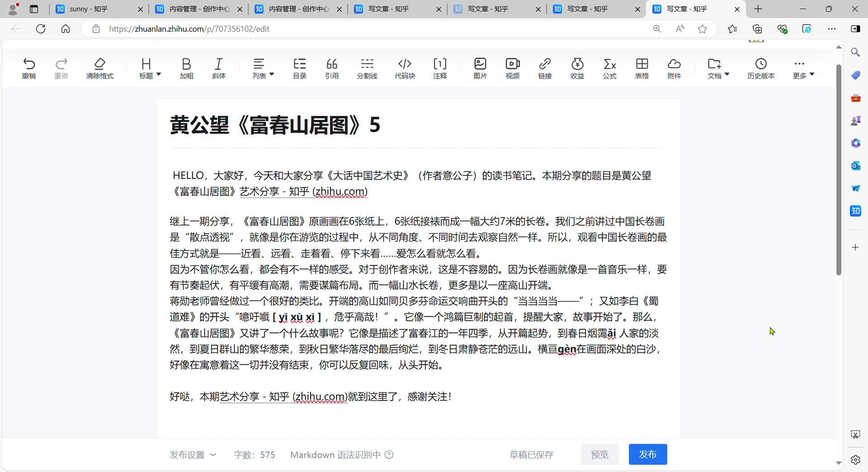The height and width of the screenshot is (472, 868).
Task: Open the 标题 heading dropdown
Action: (x=150, y=69)
